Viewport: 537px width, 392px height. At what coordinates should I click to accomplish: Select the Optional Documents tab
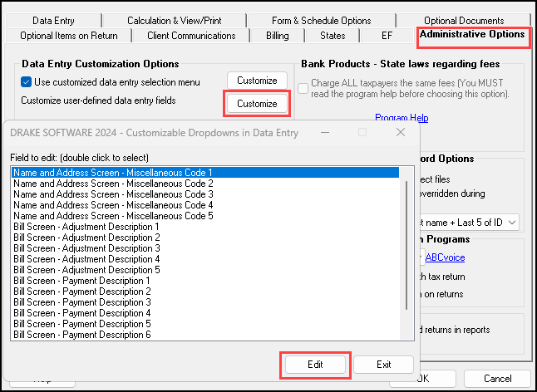click(x=463, y=21)
